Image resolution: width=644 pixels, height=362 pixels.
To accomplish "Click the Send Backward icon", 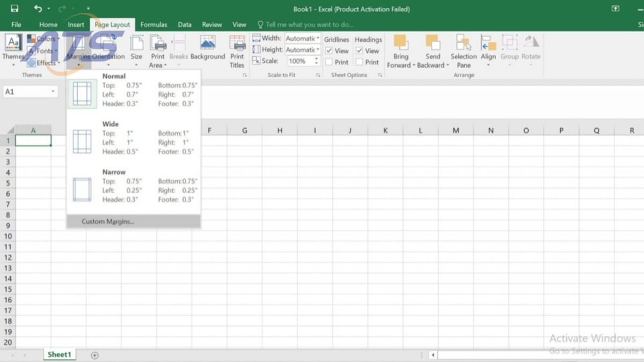I will pyautogui.click(x=433, y=42).
